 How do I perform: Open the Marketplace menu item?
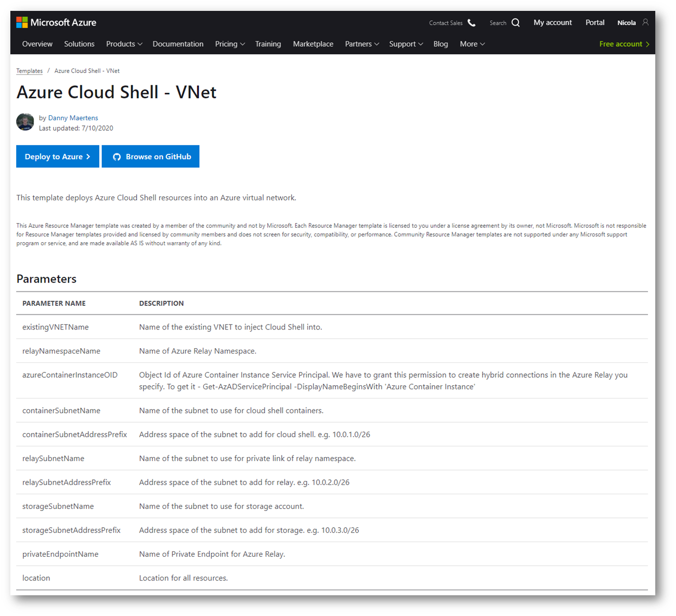tap(313, 44)
